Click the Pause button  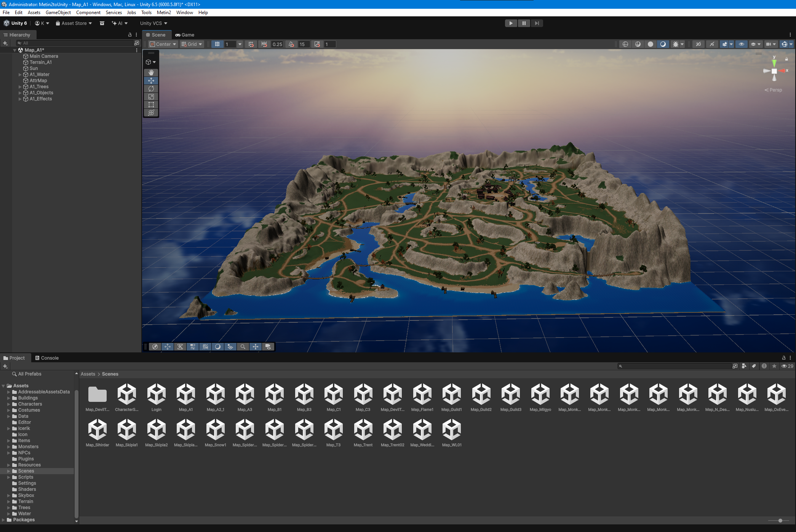click(524, 23)
